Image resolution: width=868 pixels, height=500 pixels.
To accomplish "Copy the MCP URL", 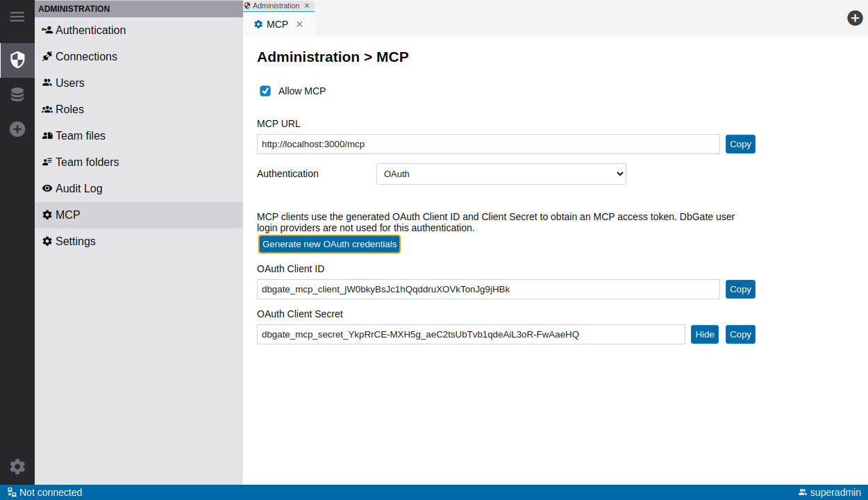I will (x=740, y=144).
